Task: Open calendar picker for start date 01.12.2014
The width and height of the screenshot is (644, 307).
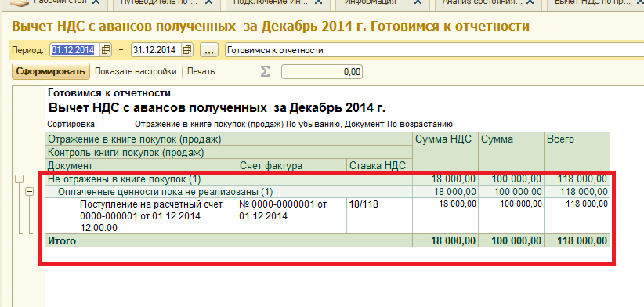Action: coord(106,50)
